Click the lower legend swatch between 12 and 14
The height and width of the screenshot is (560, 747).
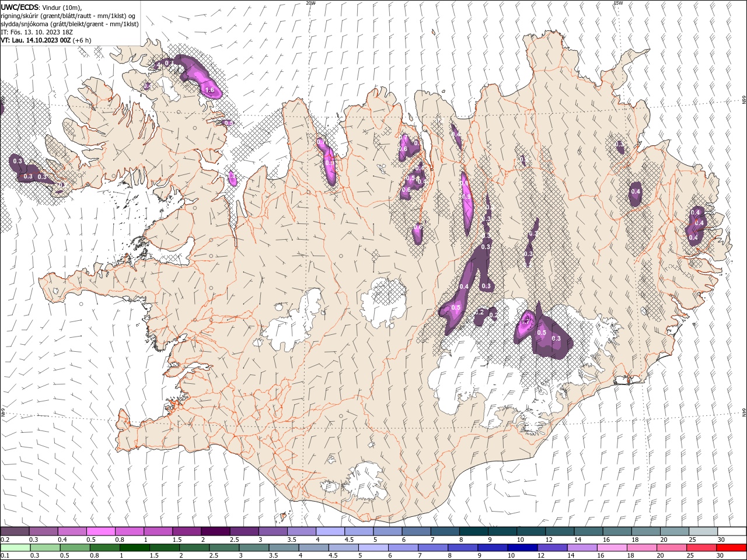(551, 548)
